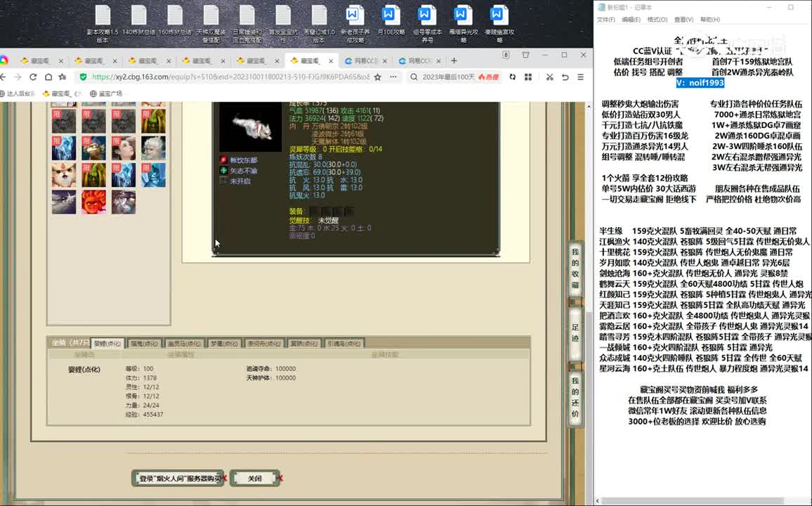This screenshot has height=506, width=812.
Task: Open desktop file 160炼狱总结
Action: pos(175,20)
